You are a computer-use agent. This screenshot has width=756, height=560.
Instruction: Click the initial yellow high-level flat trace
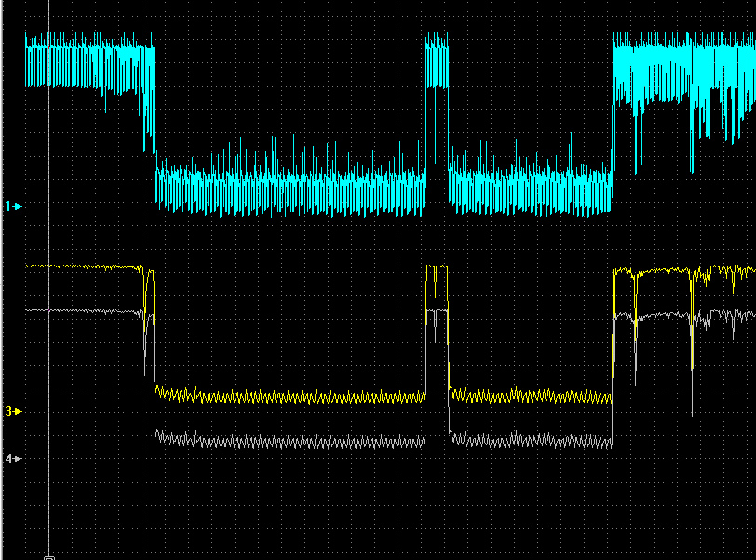[x=83, y=266]
